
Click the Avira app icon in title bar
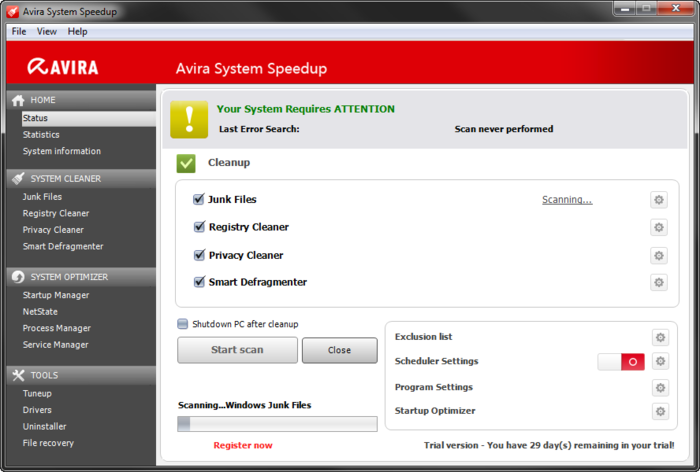click(12, 12)
